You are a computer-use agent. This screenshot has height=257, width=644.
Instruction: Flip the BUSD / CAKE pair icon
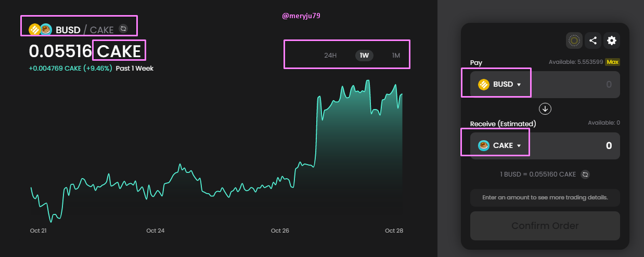123,29
